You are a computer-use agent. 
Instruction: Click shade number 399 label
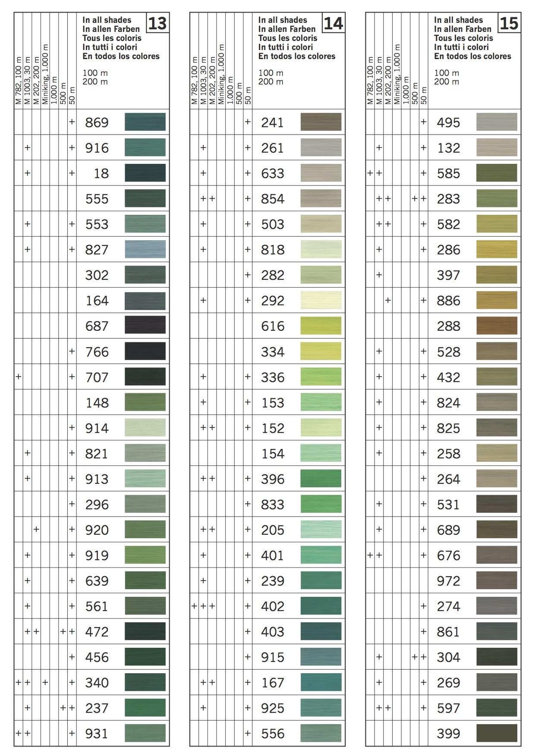(448, 734)
